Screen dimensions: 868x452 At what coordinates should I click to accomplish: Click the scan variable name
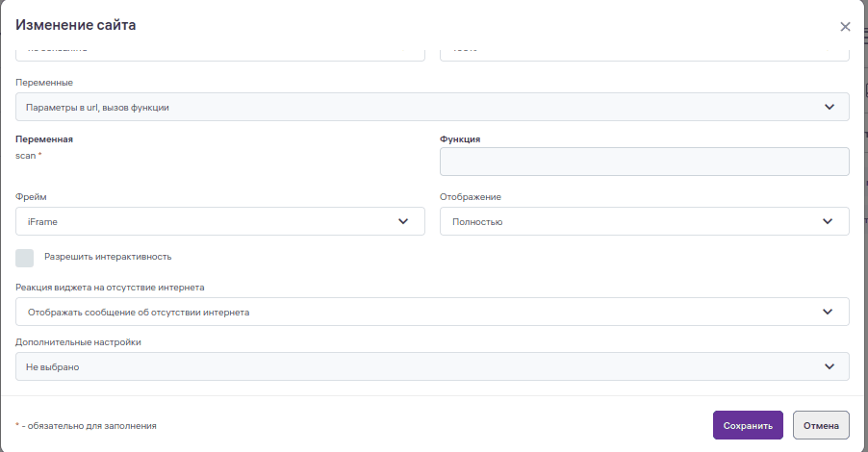(x=25, y=155)
